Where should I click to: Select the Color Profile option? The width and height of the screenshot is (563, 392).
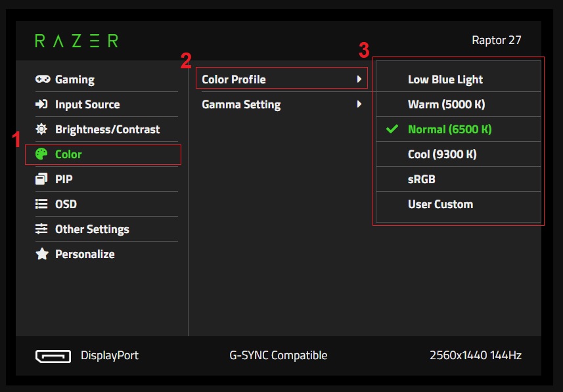(x=281, y=78)
